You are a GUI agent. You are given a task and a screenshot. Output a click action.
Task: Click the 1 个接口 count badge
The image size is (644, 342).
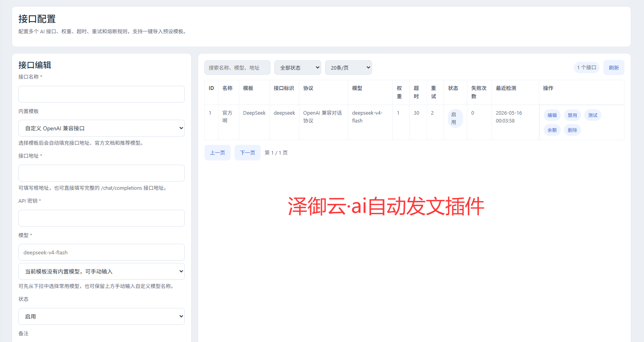(x=587, y=68)
